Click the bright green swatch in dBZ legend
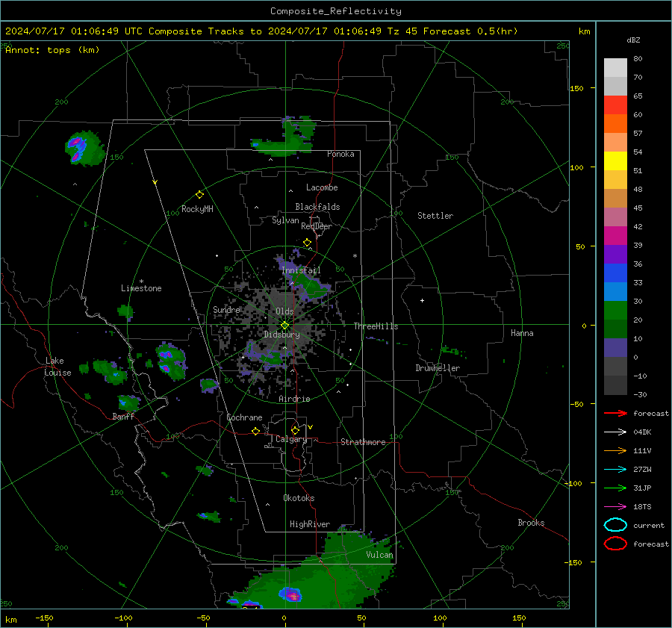Screen dimensions: 672x628 tap(615, 311)
